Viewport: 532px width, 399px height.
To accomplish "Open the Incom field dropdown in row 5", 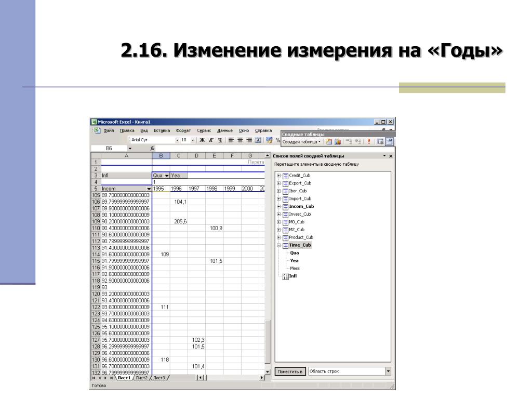I will [x=149, y=189].
